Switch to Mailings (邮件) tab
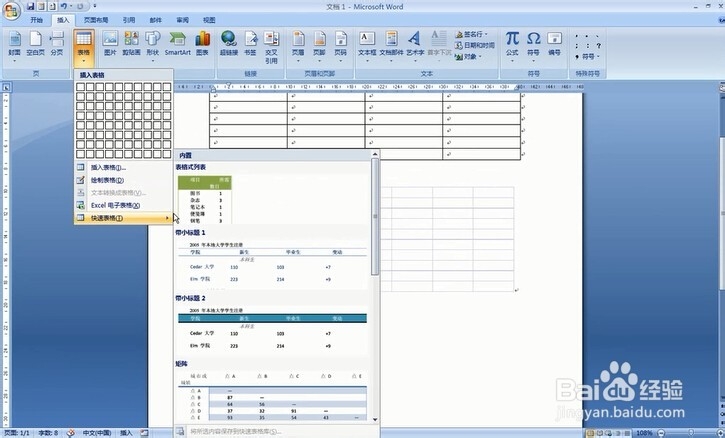Viewport: 725px width, 438px height. point(156,20)
